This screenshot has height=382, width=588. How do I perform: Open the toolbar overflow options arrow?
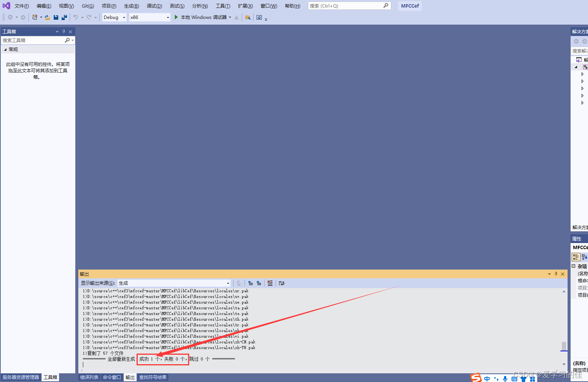tap(266, 19)
